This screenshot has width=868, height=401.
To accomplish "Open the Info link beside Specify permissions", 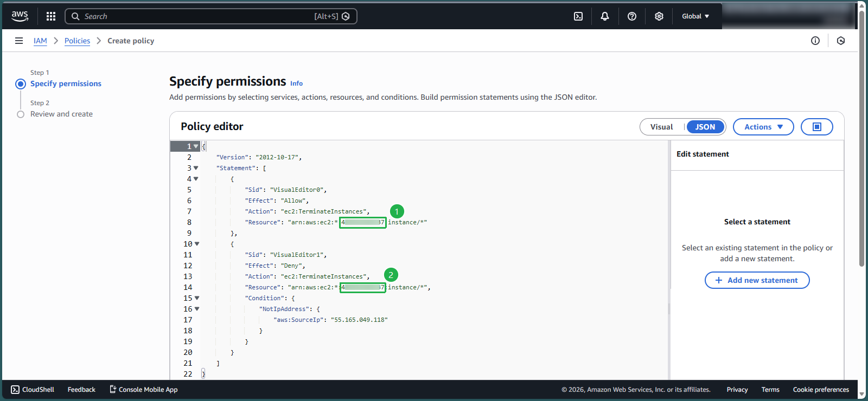I will coord(296,83).
